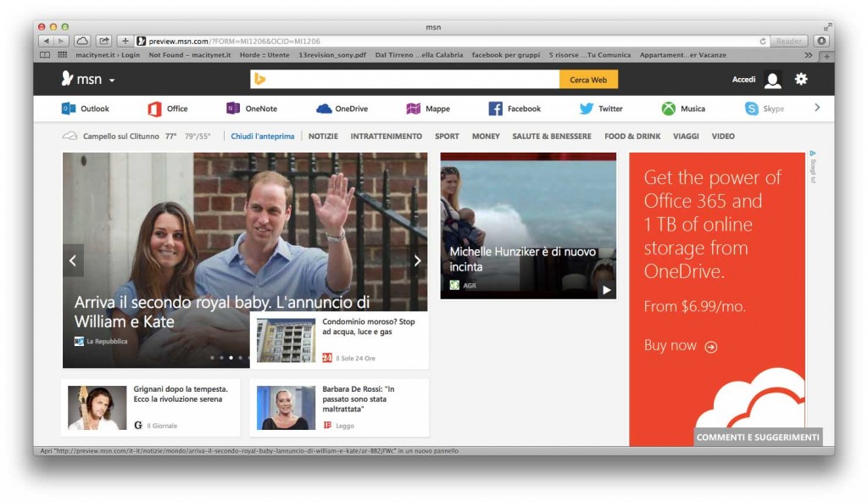Click the msn butterfly logo
868x502 pixels.
click(x=67, y=79)
